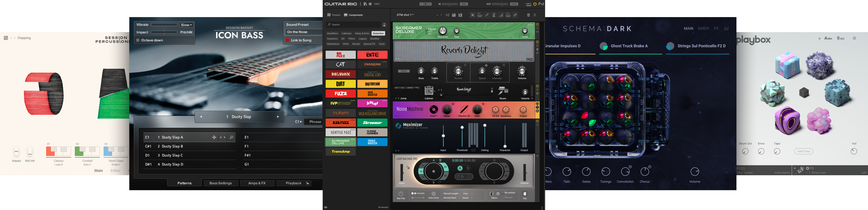Open the PRE tapedeck tool

click(480, 15)
